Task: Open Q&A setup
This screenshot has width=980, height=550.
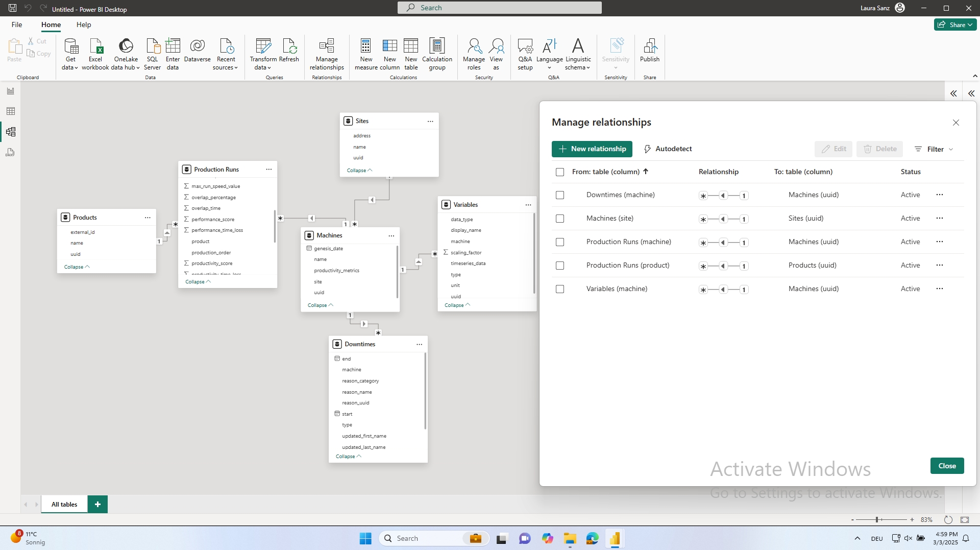Action: tap(525, 54)
